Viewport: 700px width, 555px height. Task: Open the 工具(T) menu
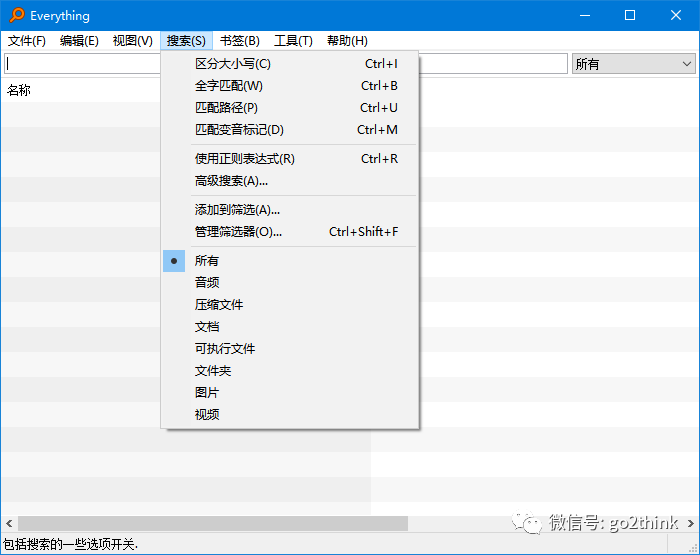[x=293, y=41]
